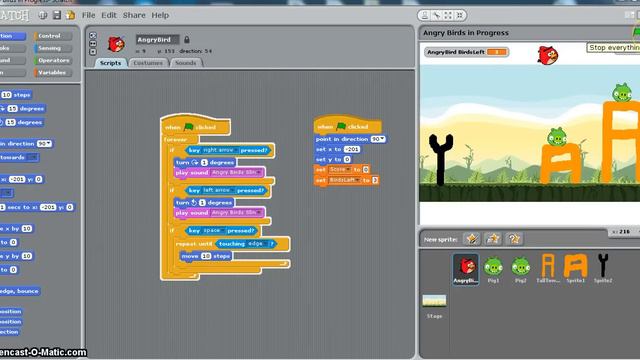The image size is (640, 360).
Task: Get a surprise sprite
Action: [x=514, y=239]
